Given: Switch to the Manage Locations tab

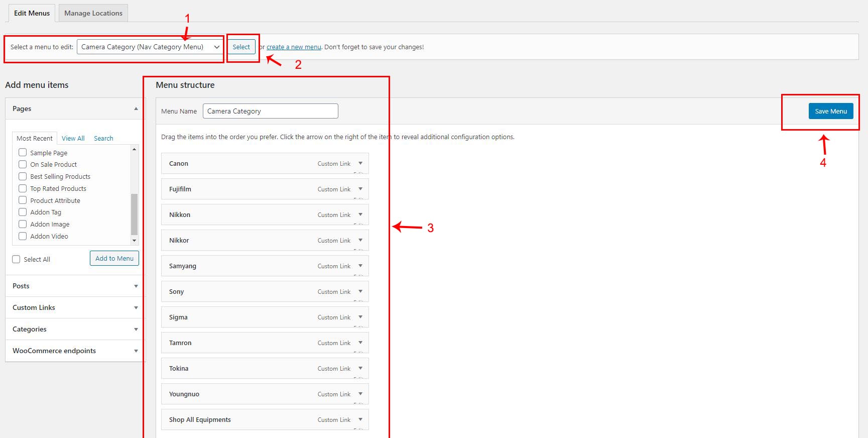Looking at the screenshot, I should pos(93,13).
